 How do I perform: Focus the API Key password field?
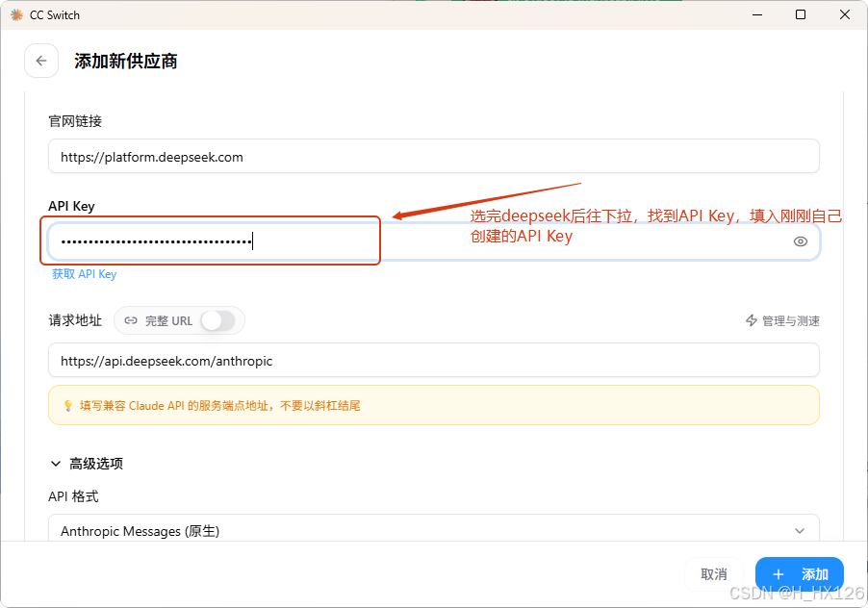[433, 241]
